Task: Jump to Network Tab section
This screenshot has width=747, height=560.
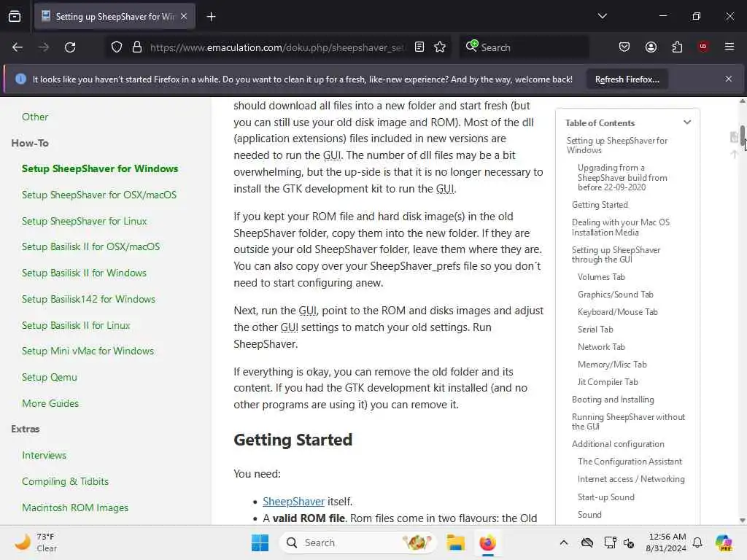Action: tap(601, 347)
